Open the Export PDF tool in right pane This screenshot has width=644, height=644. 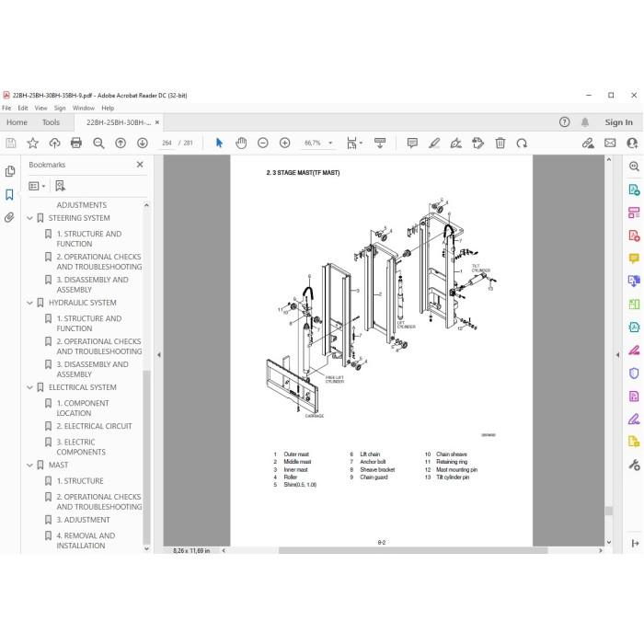[x=634, y=190]
